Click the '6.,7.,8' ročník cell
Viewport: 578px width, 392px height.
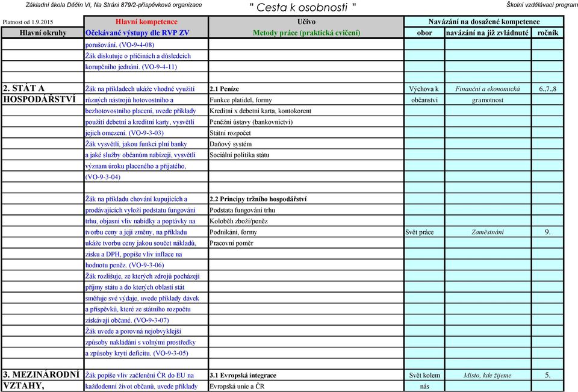point(548,89)
